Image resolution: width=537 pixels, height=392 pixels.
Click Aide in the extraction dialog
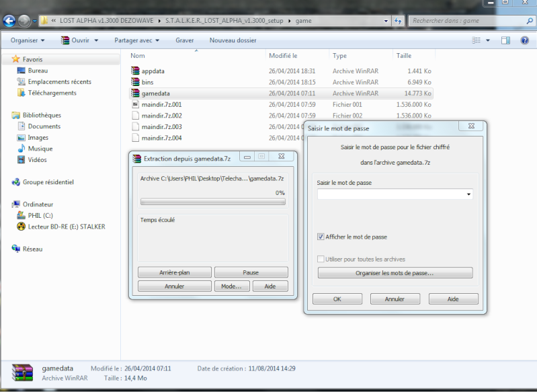pos(270,286)
